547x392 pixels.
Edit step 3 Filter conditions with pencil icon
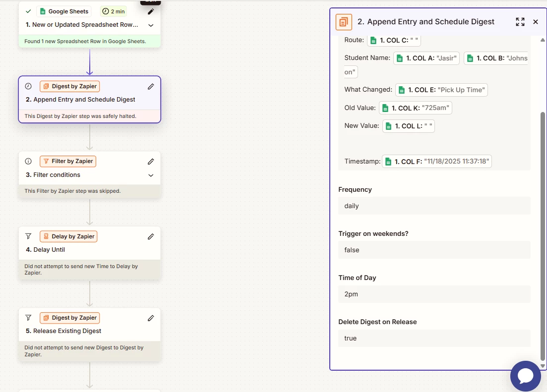point(151,162)
